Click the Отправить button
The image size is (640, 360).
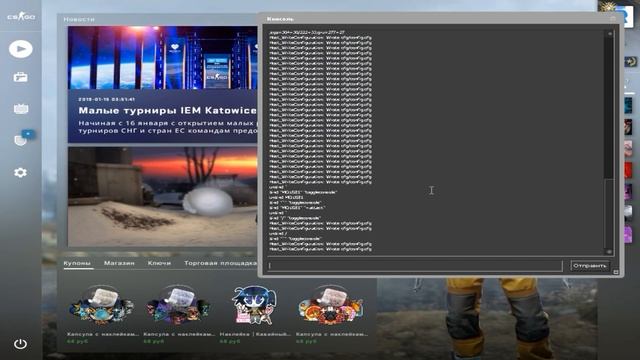click(x=590, y=266)
